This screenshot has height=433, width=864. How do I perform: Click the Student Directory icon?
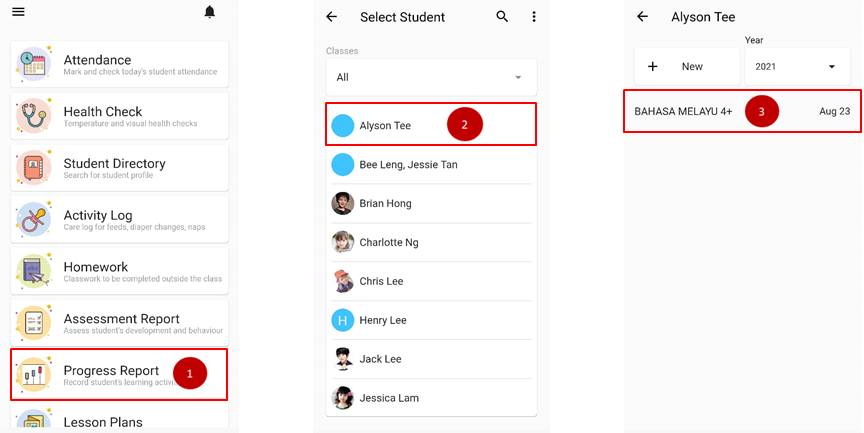pyautogui.click(x=33, y=168)
